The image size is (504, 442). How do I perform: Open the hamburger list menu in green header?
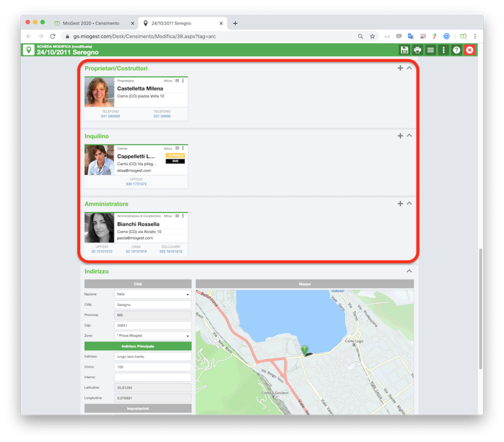click(430, 50)
